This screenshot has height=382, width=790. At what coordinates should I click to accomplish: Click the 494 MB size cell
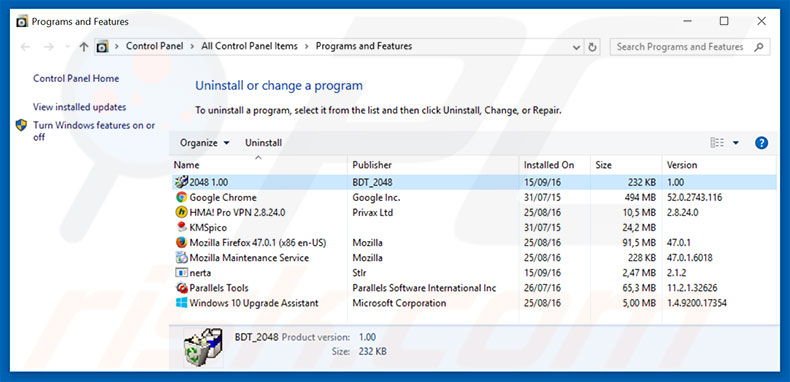640,197
